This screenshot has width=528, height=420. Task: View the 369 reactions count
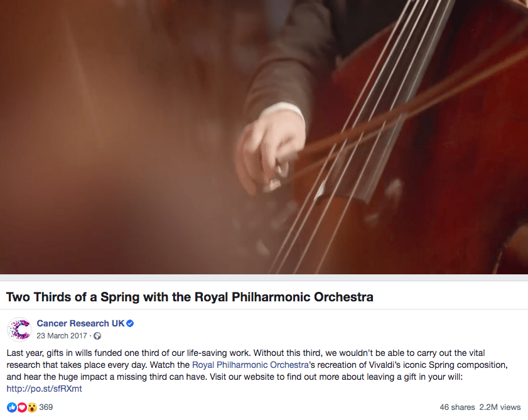tap(46, 407)
